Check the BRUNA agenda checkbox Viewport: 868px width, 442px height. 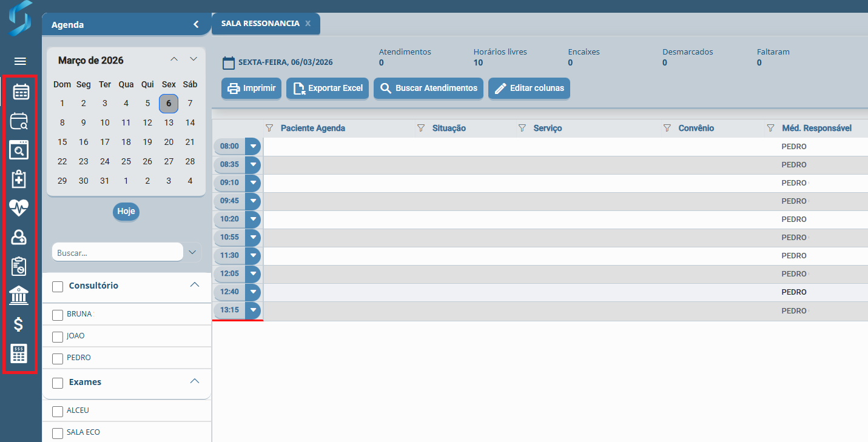[x=58, y=315]
